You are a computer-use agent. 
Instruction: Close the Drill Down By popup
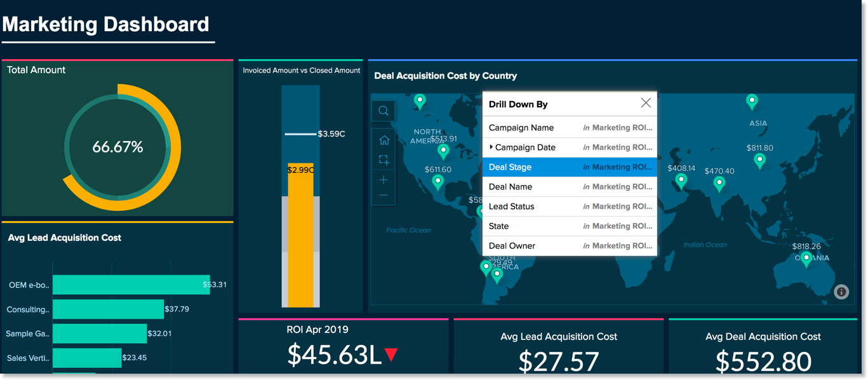tap(646, 102)
